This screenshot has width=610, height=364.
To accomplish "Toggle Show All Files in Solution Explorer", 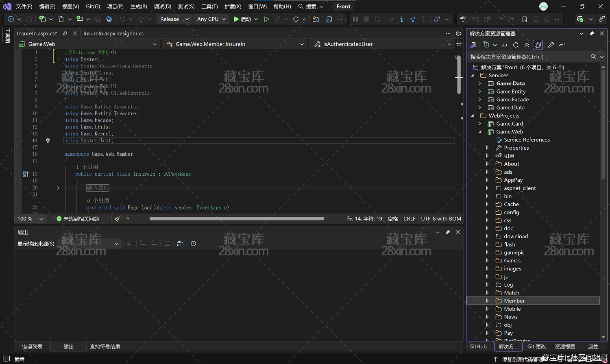I will pyautogui.click(x=538, y=45).
